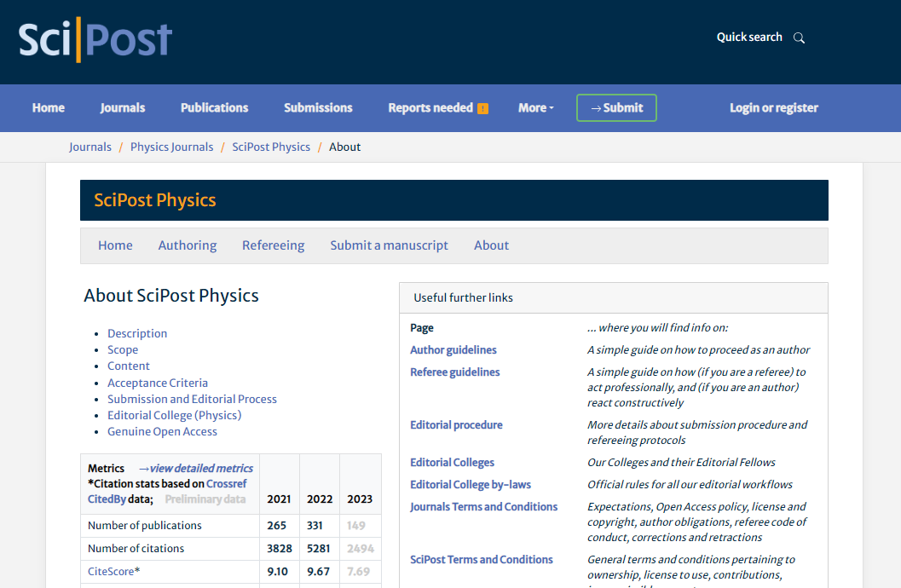The height and width of the screenshot is (588, 901).
Task: Switch to the Refereeing tab
Action: pos(273,245)
